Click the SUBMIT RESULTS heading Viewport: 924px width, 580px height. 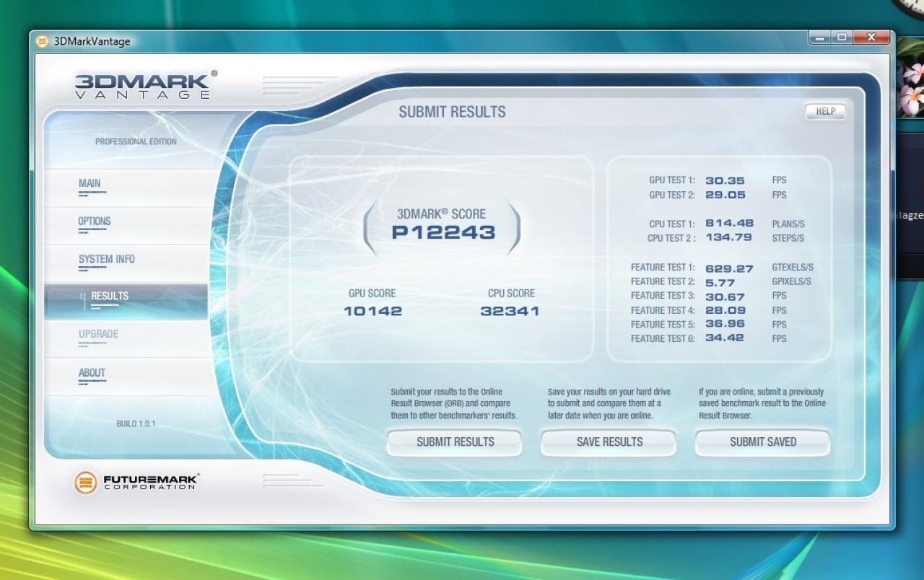[452, 112]
